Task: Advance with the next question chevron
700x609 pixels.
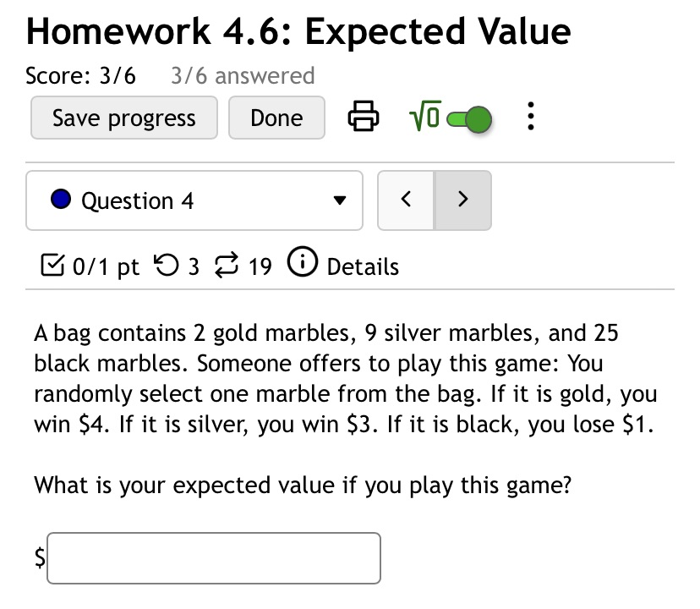Action: (462, 199)
